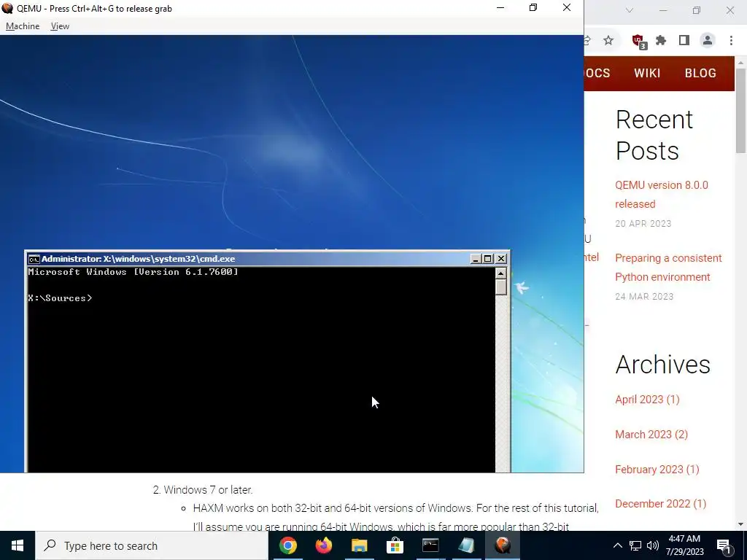747x560 pixels.
Task: Close the Administrator cmd.exe guest window
Action: 500,259
